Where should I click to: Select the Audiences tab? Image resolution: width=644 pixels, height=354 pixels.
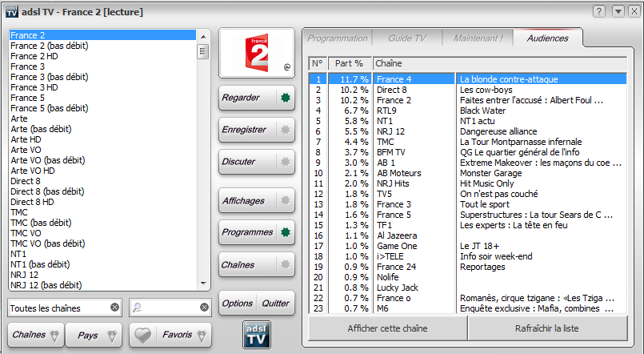pos(548,38)
